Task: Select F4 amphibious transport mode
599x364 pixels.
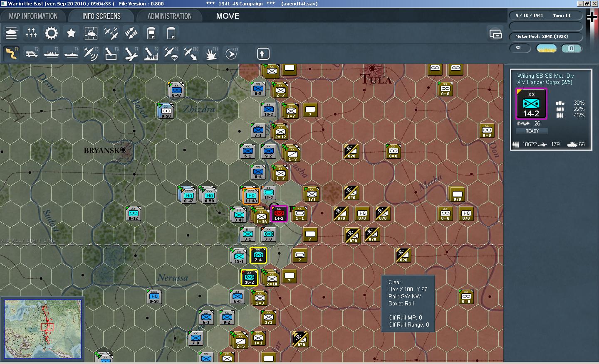Action: coord(71,54)
